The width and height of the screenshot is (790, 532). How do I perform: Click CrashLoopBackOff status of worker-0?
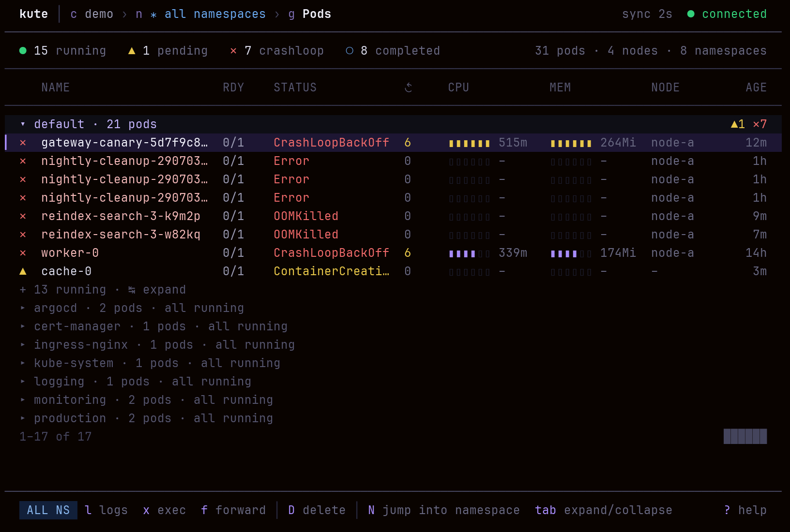[x=332, y=253]
